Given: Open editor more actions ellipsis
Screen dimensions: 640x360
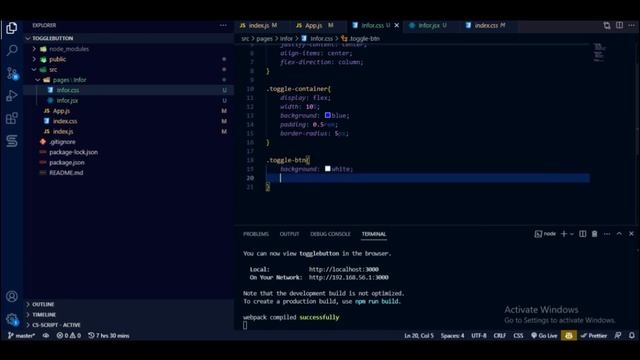Looking at the screenshot, I should [x=631, y=25].
